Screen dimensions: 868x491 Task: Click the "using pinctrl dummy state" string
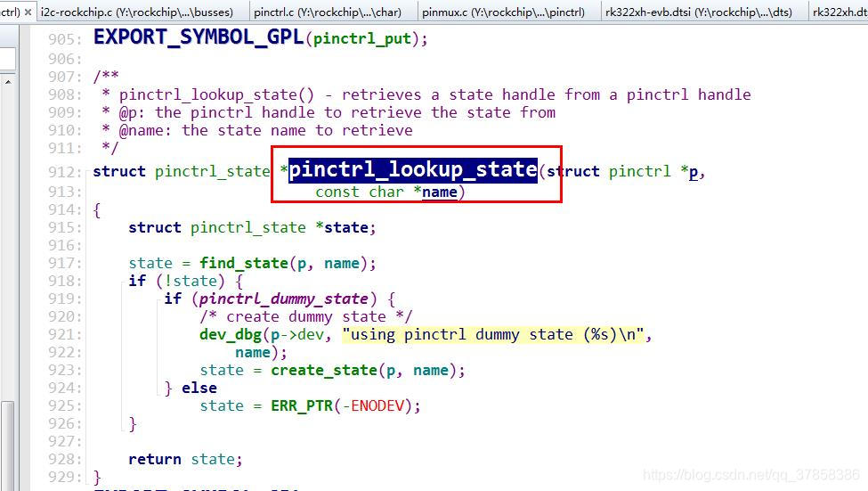point(492,335)
